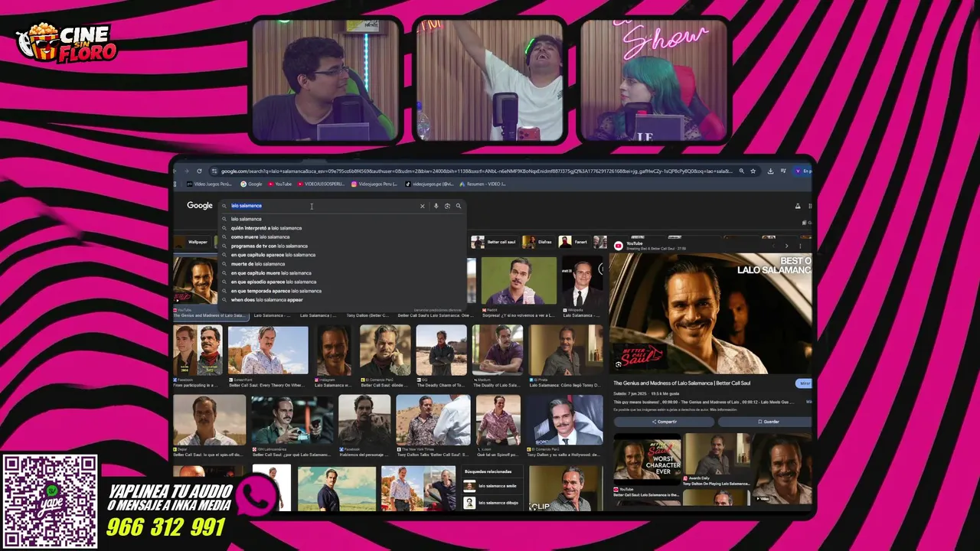The width and height of the screenshot is (980, 551).
Task: Clear the Google search box text
Action: coord(422,206)
